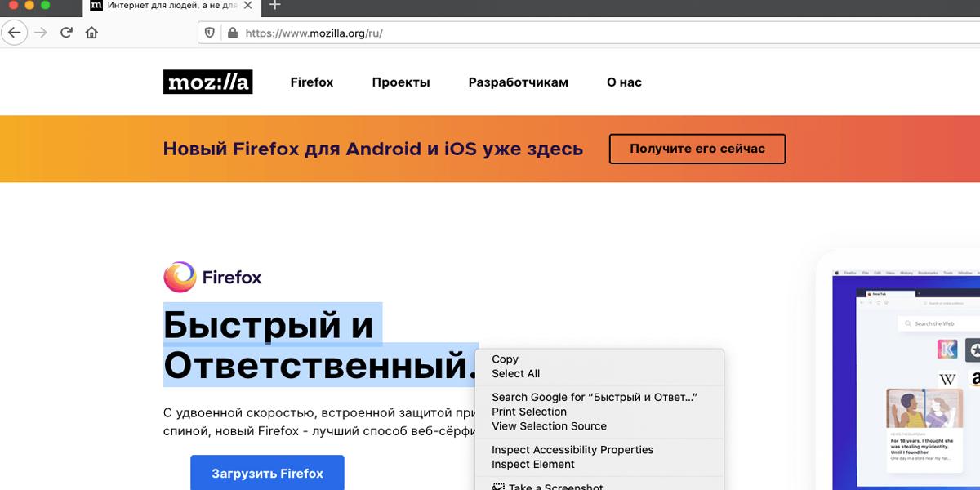The width and height of the screenshot is (980, 490).
Task: Close the Mozilla tab
Action: coord(248,6)
